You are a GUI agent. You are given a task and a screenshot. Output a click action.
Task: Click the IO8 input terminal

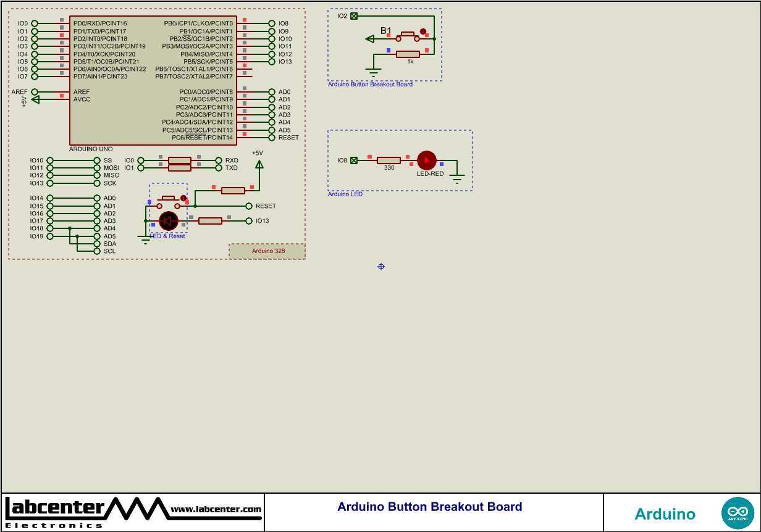(x=353, y=160)
